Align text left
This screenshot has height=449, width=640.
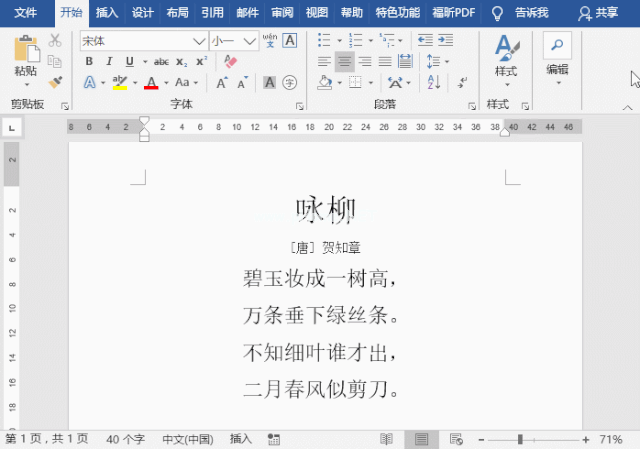pos(324,62)
